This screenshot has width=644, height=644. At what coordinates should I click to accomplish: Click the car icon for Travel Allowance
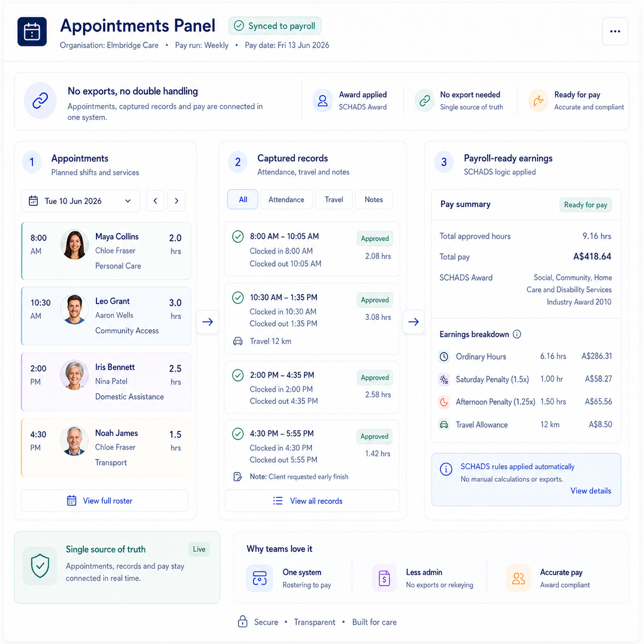pyautogui.click(x=444, y=425)
